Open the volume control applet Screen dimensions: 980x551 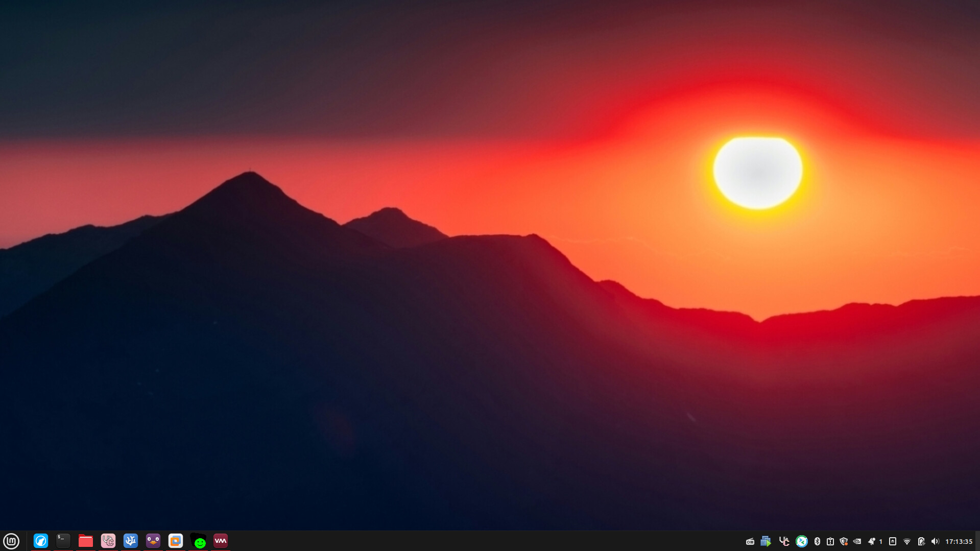pos(935,541)
